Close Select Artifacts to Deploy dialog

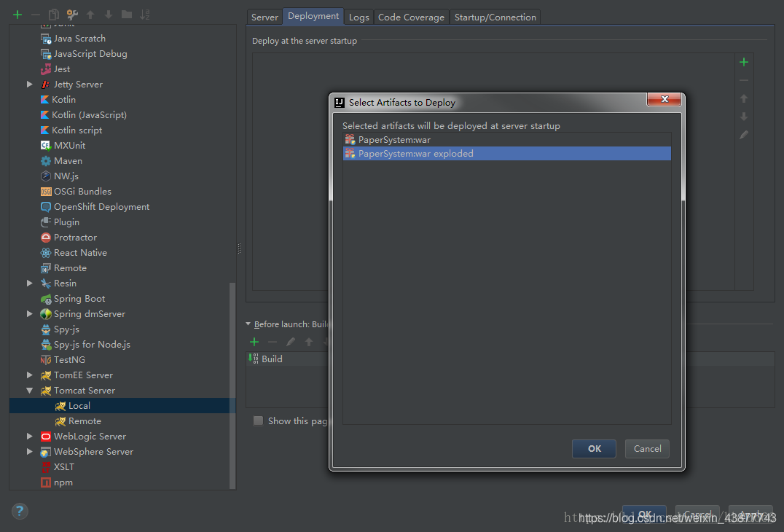coord(664,99)
